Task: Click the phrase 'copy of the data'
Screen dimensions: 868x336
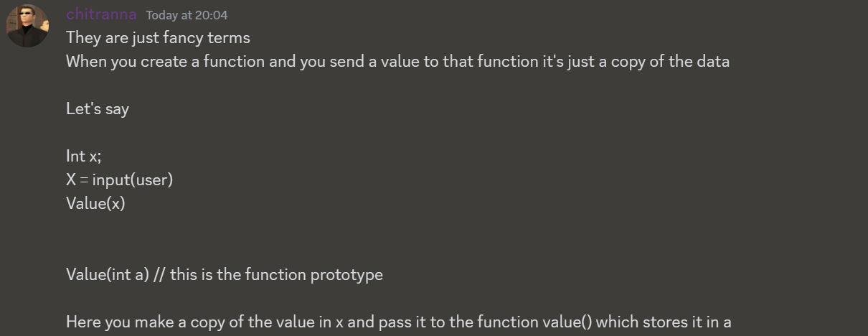Action: coord(670,61)
